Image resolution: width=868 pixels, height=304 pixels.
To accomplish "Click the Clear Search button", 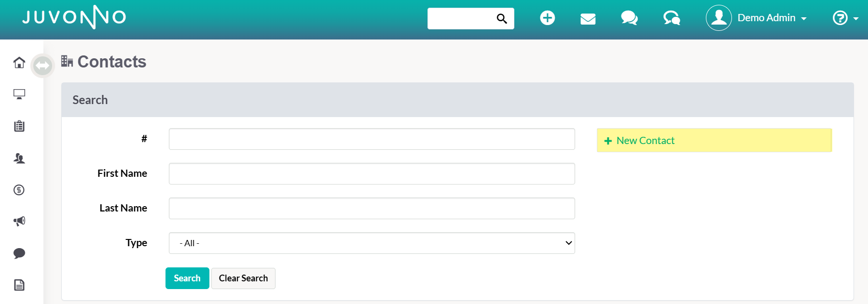I will point(243,278).
